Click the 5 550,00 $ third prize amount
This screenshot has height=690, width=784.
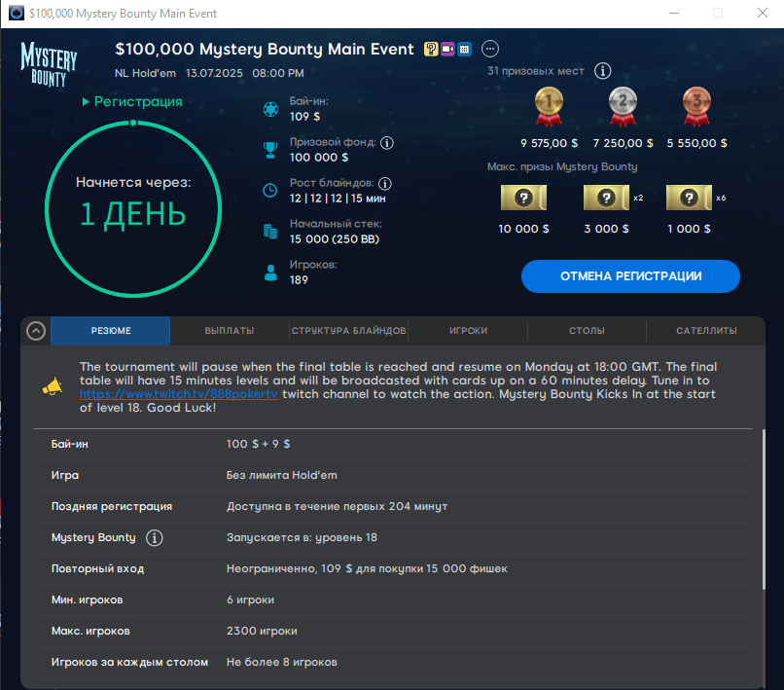(697, 143)
